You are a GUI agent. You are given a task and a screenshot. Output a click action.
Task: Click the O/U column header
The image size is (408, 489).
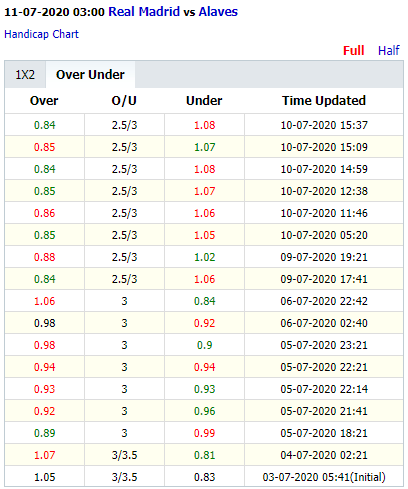pos(124,101)
